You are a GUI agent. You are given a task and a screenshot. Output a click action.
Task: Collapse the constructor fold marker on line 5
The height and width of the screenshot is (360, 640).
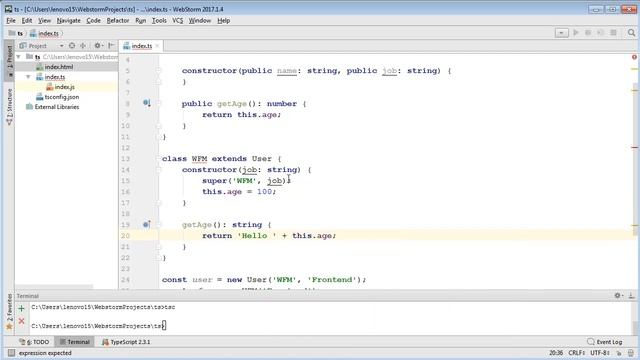[x=158, y=71]
